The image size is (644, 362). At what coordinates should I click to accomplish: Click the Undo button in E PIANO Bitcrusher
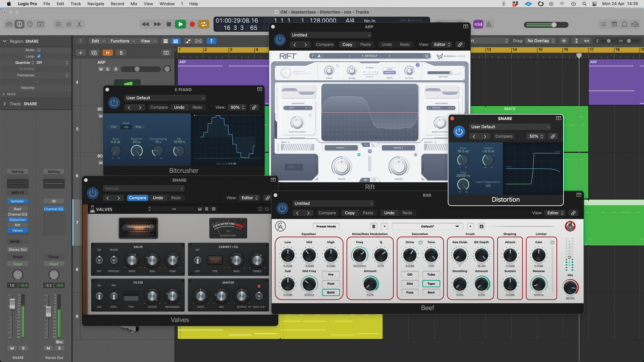(179, 107)
